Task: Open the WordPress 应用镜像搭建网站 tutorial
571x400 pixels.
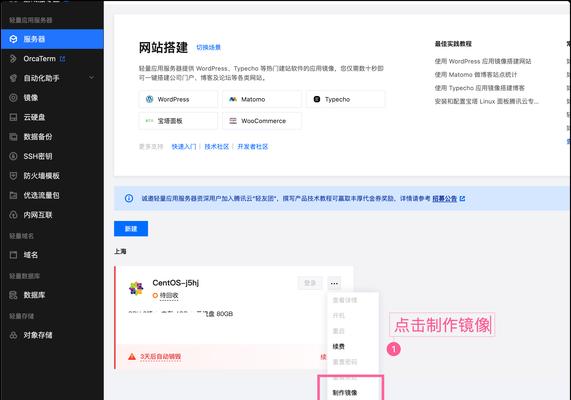Action: pos(483,61)
